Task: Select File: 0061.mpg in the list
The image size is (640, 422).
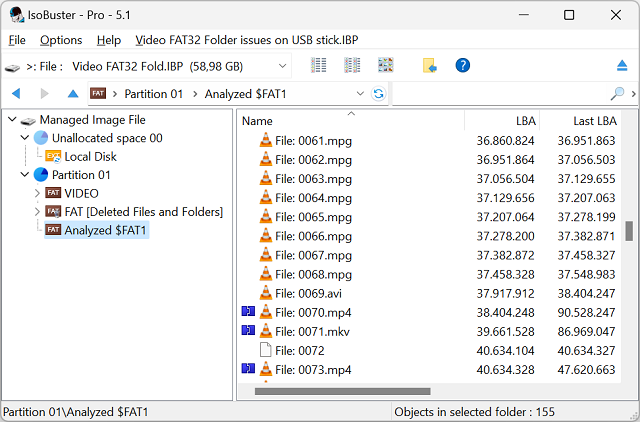Action: click(x=313, y=141)
